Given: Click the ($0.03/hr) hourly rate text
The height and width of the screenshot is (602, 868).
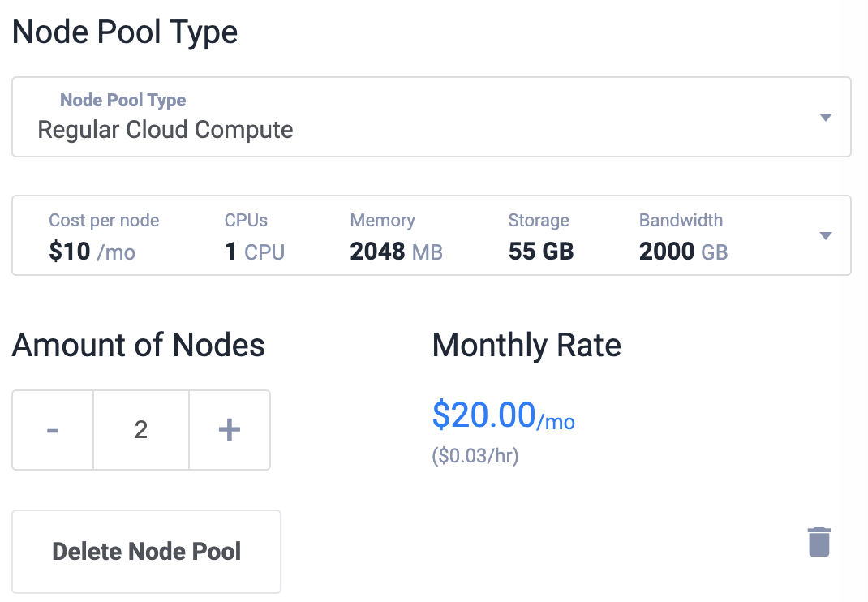Looking at the screenshot, I should [x=475, y=456].
